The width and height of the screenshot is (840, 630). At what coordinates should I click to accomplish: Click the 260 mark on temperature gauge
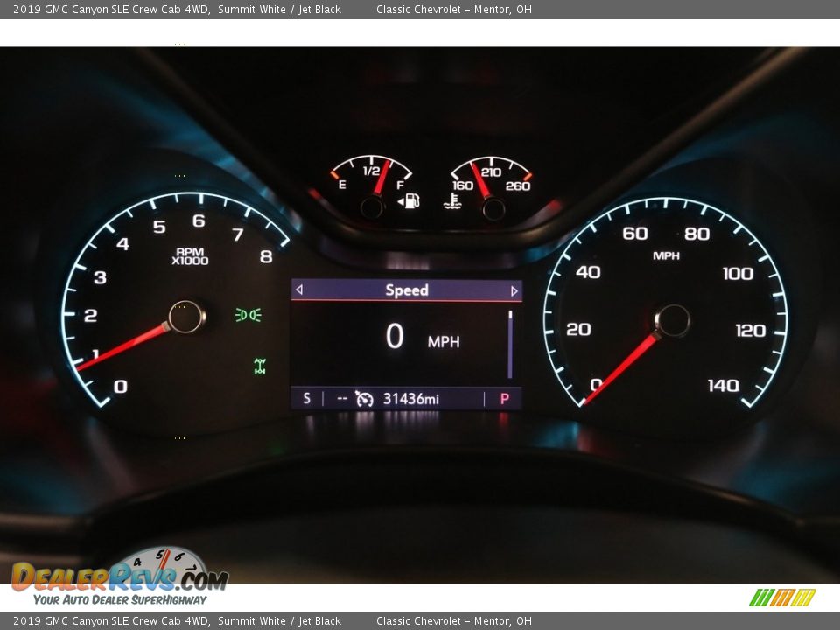point(517,185)
